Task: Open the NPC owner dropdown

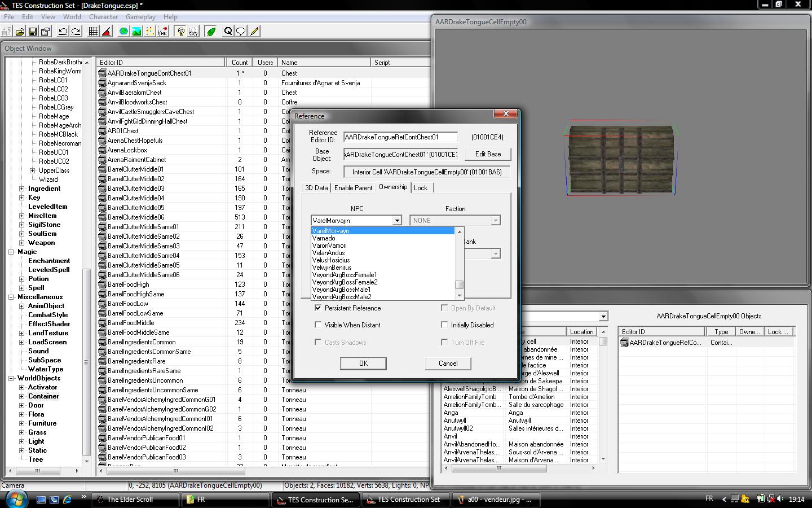Action: coord(397,221)
